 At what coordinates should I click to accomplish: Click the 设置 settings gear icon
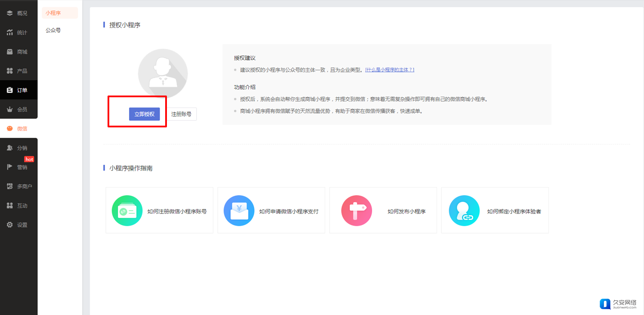[x=9, y=225]
